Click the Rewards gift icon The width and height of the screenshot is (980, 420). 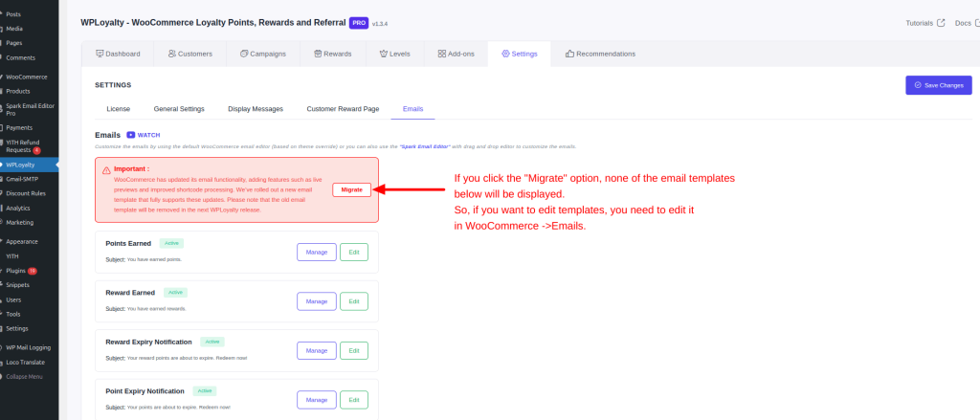pyautogui.click(x=318, y=54)
